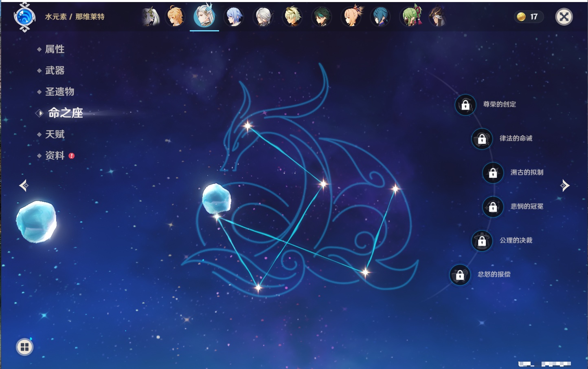Choose the green-haired character portrait
This screenshot has width=588, height=369.
pyautogui.click(x=410, y=16)
